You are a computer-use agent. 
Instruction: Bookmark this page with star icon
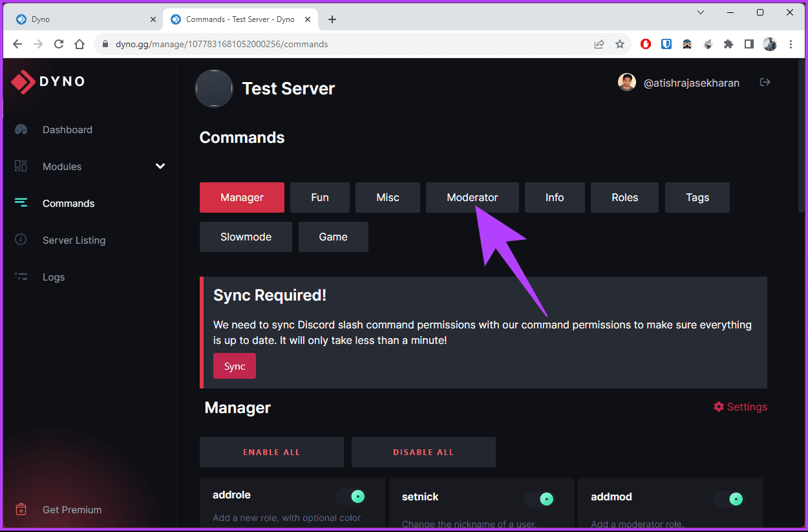click(x=620, y=44)
